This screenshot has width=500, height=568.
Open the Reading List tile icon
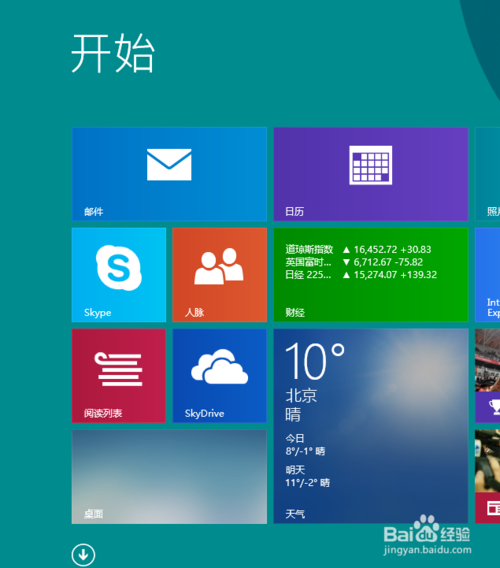(119, 369)
